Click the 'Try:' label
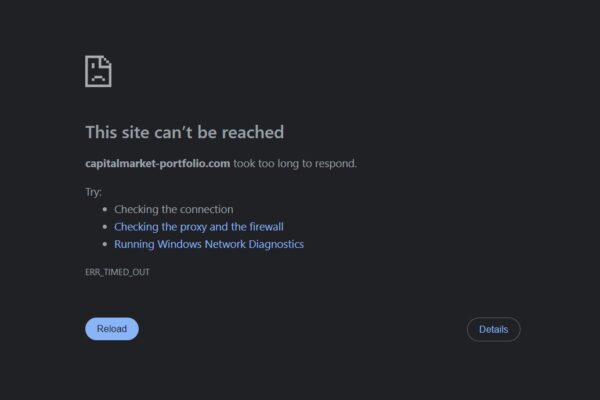Viewport: 600px width, 400px height. tap(94, 191)
